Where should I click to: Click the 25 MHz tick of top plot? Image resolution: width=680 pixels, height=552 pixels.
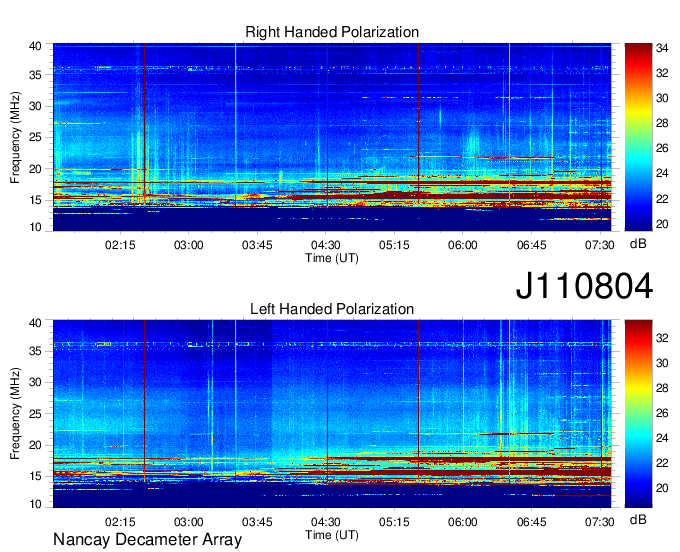[35, 137]
